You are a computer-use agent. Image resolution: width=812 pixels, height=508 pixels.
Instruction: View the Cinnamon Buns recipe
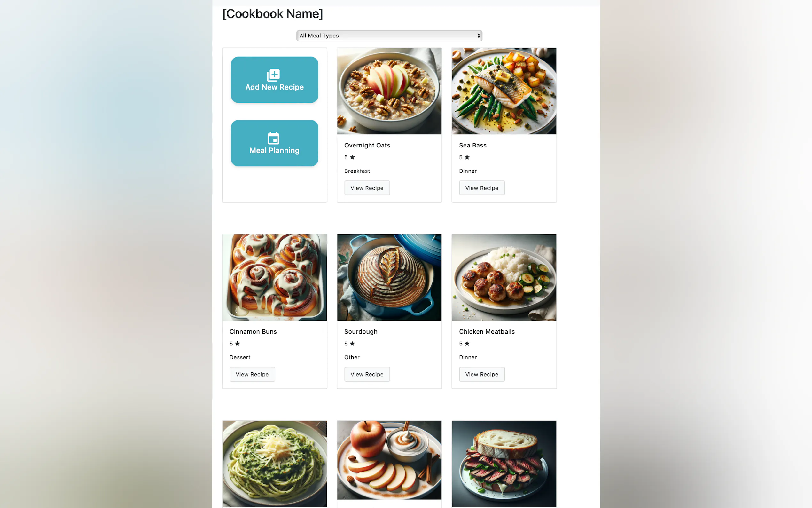click(x=252, y=374)
